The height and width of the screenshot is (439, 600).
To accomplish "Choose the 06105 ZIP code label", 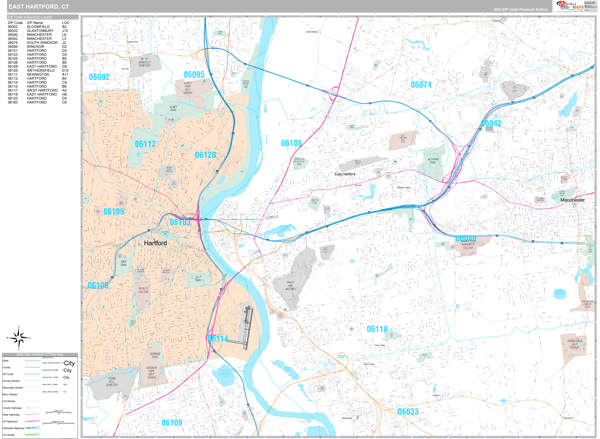I will (113, 212).
